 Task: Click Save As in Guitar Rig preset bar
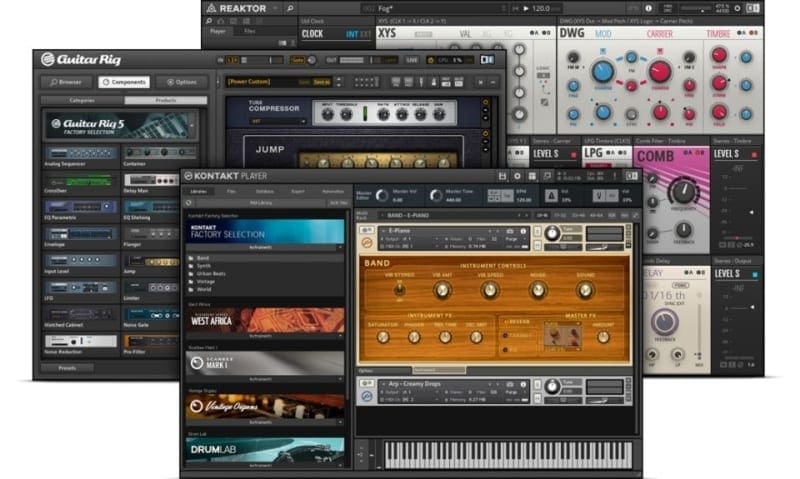tap(321, 82)
